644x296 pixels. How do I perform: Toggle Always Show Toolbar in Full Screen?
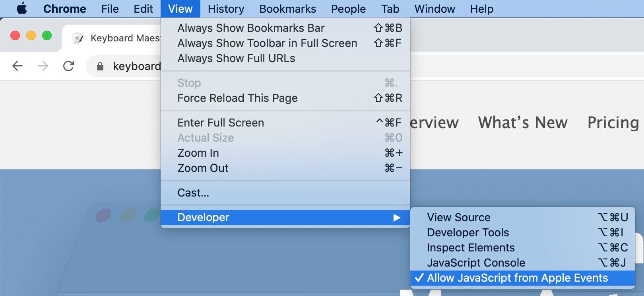point(267,43)
